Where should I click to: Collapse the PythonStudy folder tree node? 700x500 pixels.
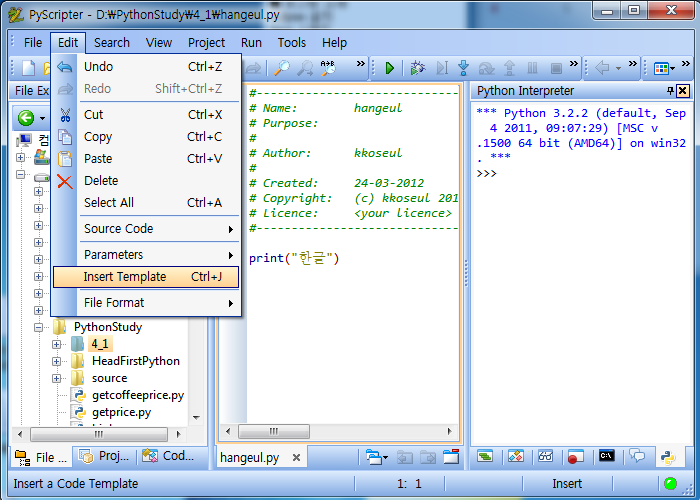pos(38,327)
